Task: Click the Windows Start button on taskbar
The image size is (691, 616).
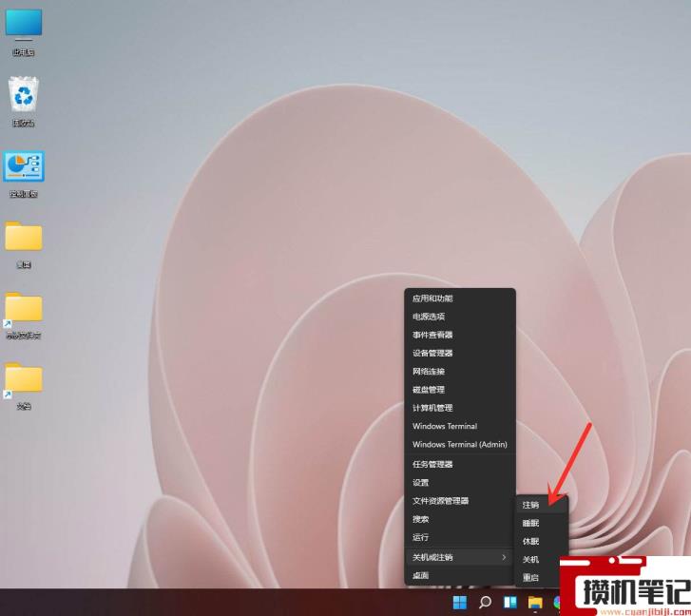Action: [x=460, y=602]
